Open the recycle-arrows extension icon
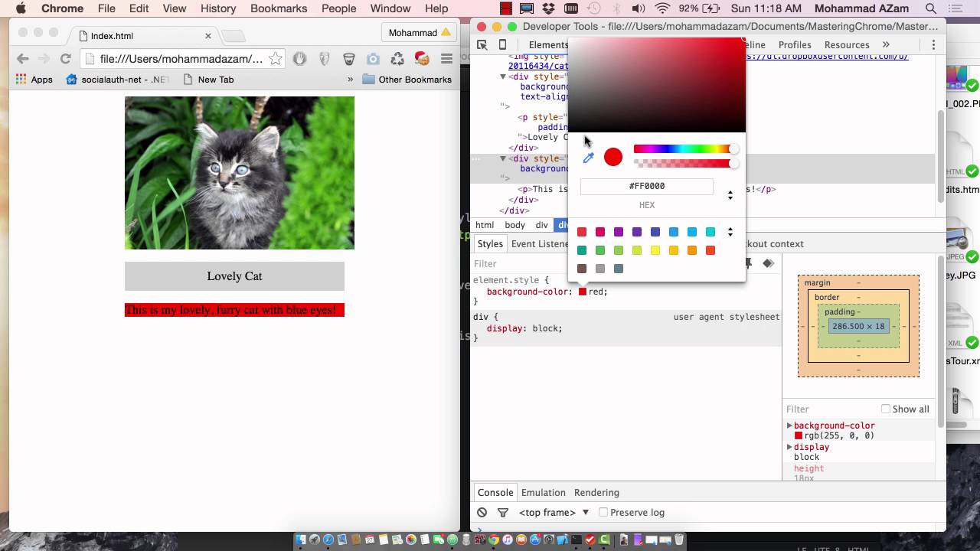This screenshot has width=980, height=551. point(397,59)
